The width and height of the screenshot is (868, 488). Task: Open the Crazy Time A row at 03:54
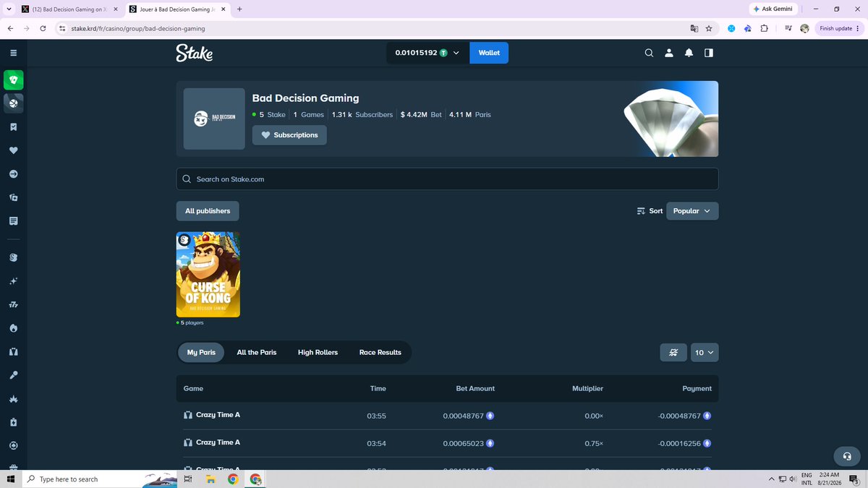click(x=447, y=443)
